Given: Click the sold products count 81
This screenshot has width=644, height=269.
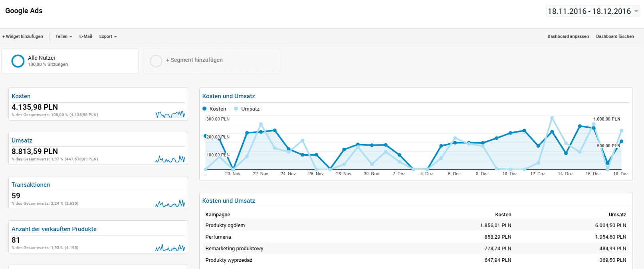Looking at the screenshot, I should [x=16, y=240].
